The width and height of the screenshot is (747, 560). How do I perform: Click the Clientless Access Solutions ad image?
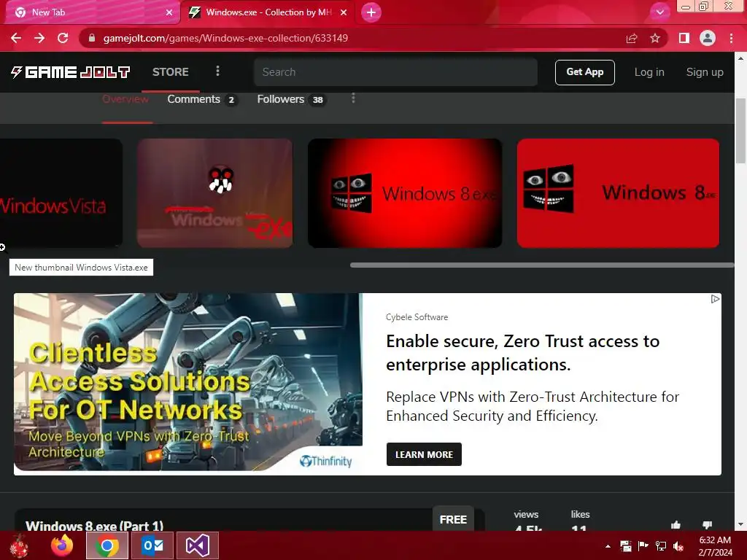coord(188,384)
